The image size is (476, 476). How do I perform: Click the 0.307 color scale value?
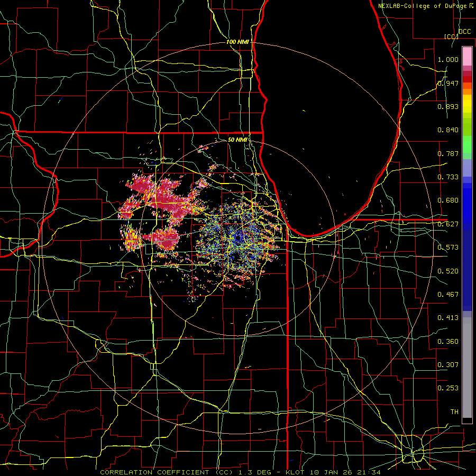coord(448,365)
